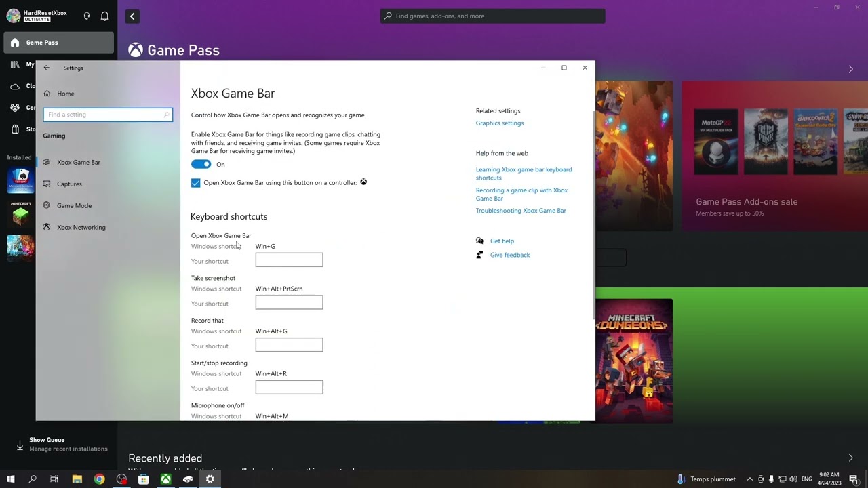The height and width of the screenshot is (488, 868).
Task: Open HardResetXbox profile avatar
Action: click(x=14, y=16)
